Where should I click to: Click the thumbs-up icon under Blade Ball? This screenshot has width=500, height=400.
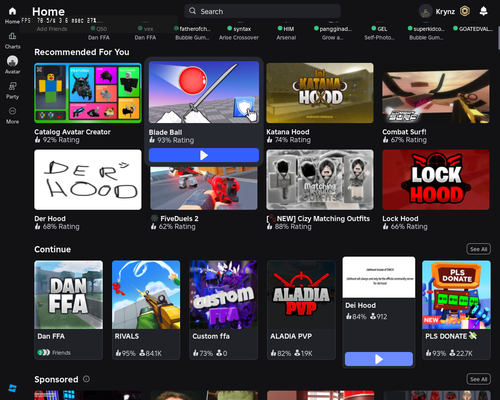pyautogui.click(x=152, y=140)
